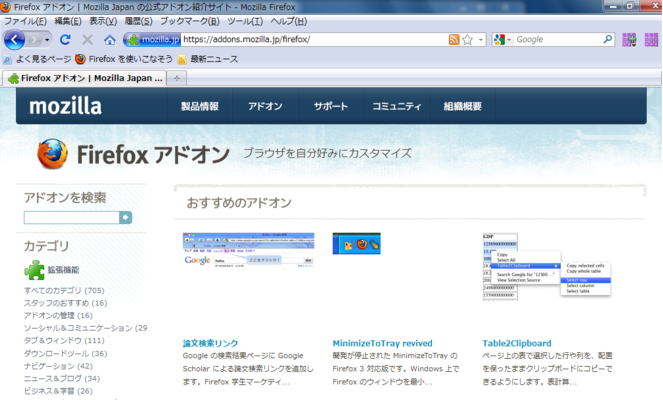Select ニュース&ブログ (34) category
The image size is (663, 400).
[62, 378]
